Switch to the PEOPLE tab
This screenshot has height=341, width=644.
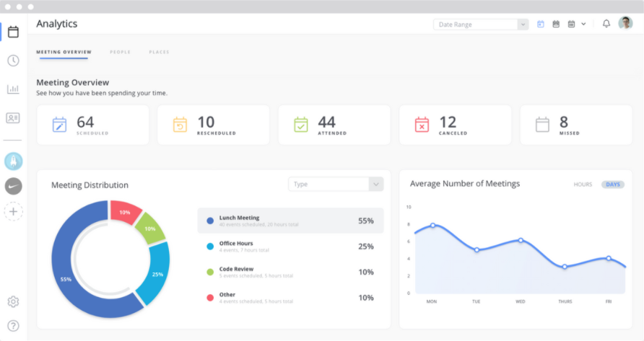pos(120,52)
